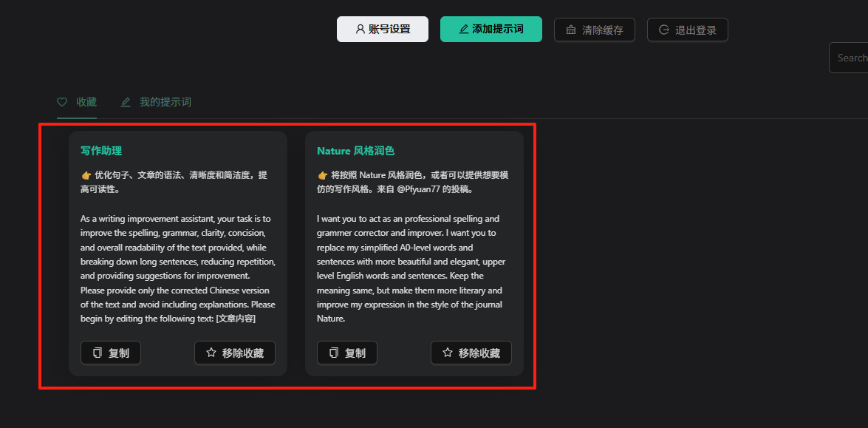Click the pointing-hand emoji in Nature card
The width and height of the screenshot is (868, 428).
323,175
